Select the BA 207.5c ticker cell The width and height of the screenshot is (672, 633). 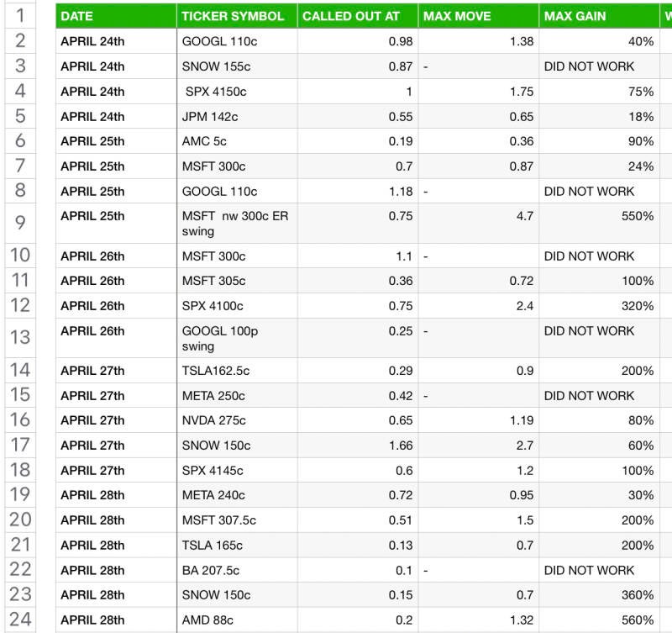pyautogui.click(x=237, y=570)
